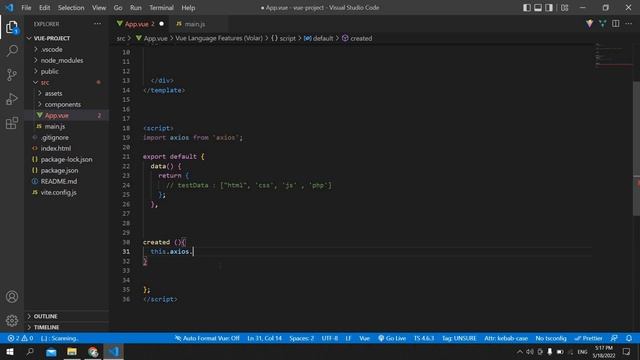Open Windows Start button
The height and width of the screenshot is (360, 640).
pyautogui.click(x=9, y=351)
